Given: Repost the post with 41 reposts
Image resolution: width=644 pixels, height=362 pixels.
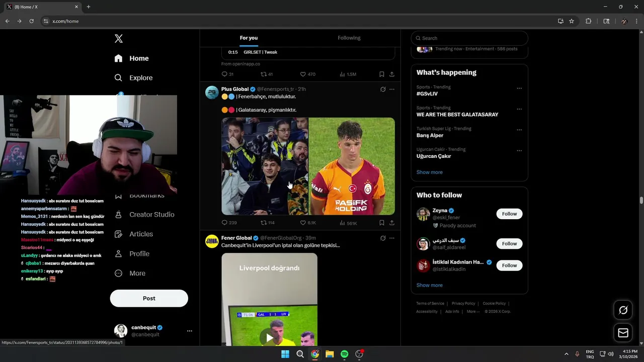Looking at the screenshot, I should click(267, 74).
